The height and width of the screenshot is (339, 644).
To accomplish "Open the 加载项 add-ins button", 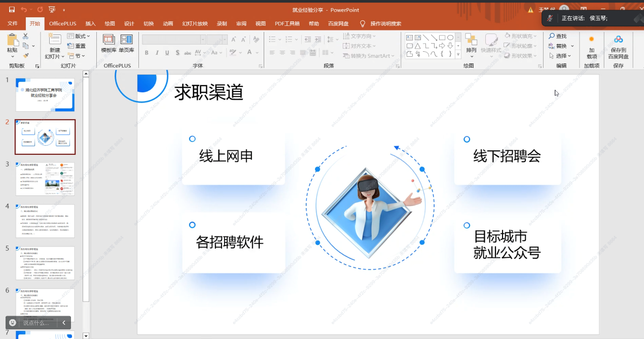I will click(591, 47).
